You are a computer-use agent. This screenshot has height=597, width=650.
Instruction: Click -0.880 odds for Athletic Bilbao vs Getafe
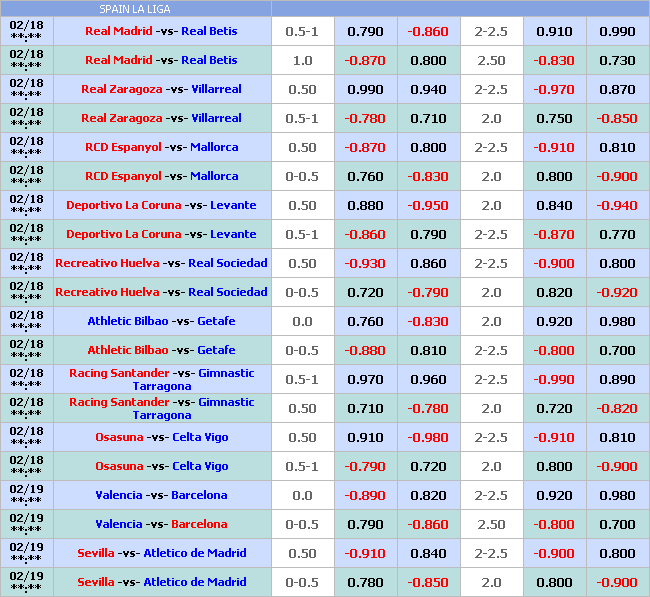pyautogui.click(x=365, y=350)
